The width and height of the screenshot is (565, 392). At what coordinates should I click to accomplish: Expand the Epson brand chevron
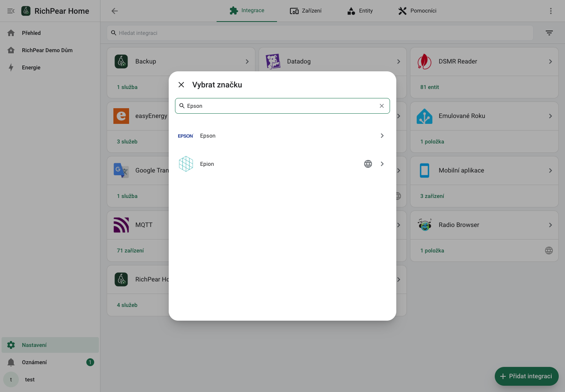click(382, 136)
